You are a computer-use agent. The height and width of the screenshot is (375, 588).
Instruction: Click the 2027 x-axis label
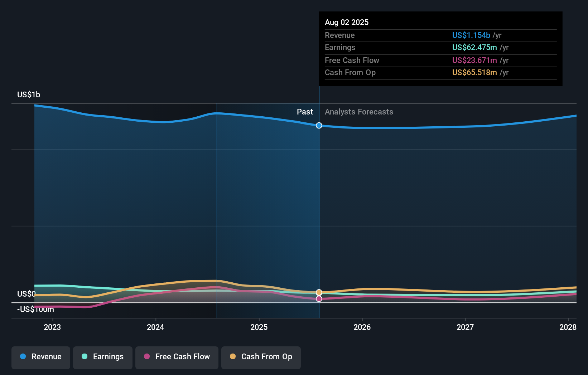[465, 327]
